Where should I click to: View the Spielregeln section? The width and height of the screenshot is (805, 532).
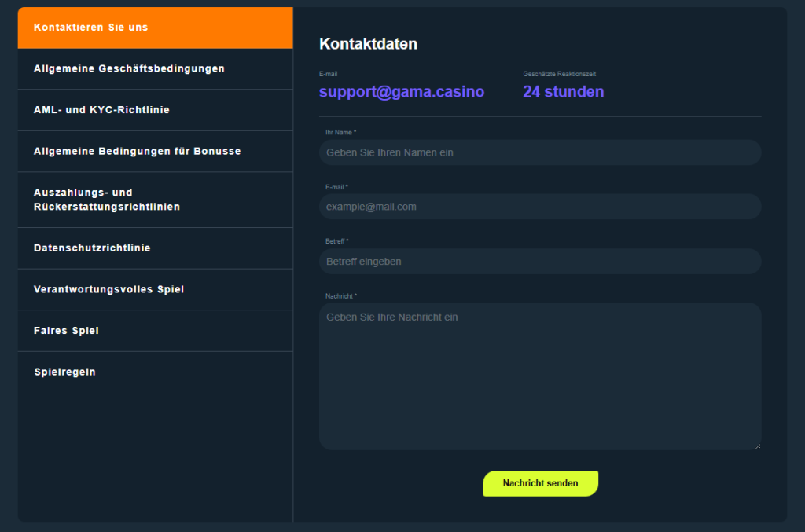64,372
